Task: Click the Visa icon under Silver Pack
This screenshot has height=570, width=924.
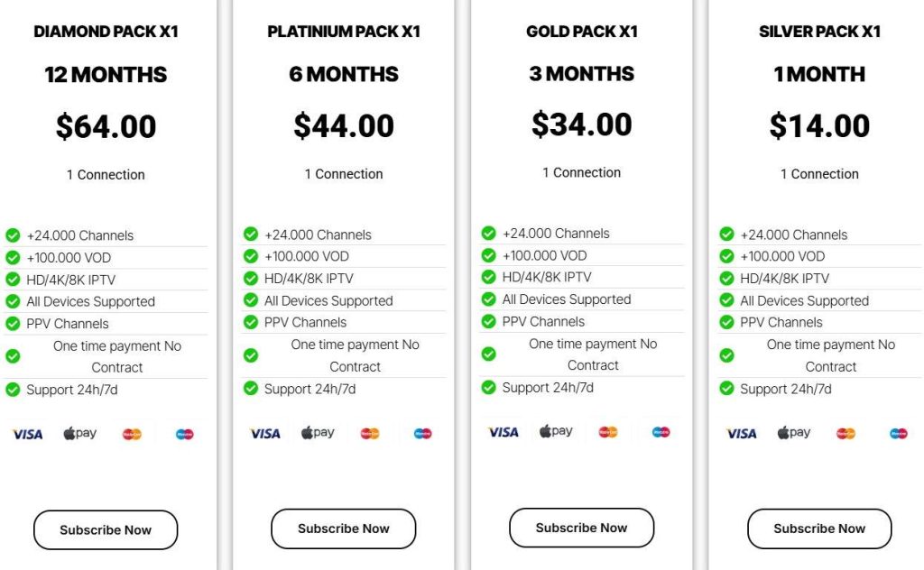Action: coord(740,434)
